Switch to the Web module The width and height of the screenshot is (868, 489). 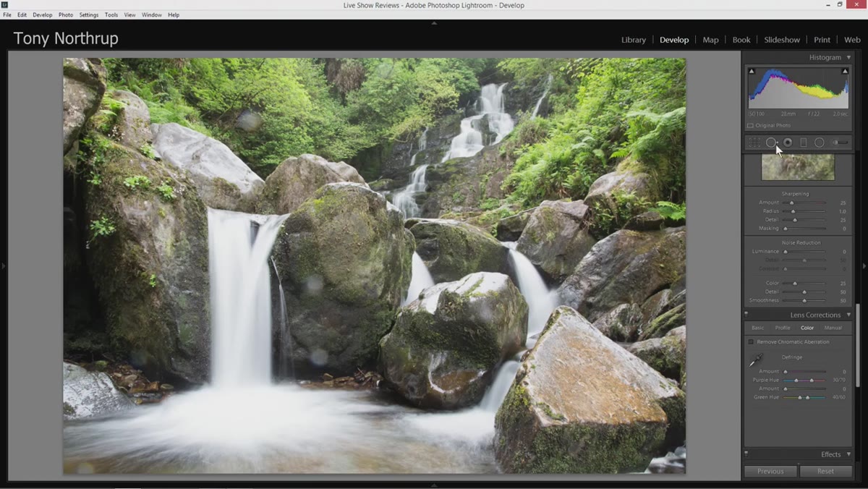[x=852, y=40]
